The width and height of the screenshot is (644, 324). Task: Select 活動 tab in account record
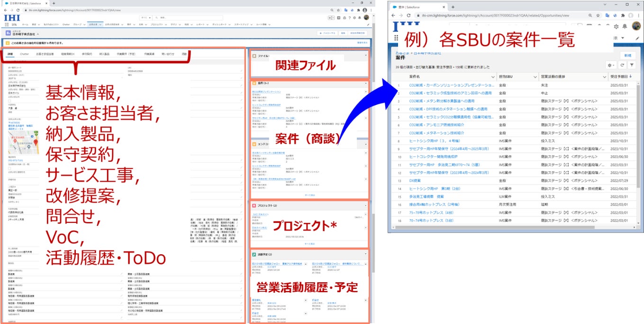pyautogui.click(x=184, y=54)
